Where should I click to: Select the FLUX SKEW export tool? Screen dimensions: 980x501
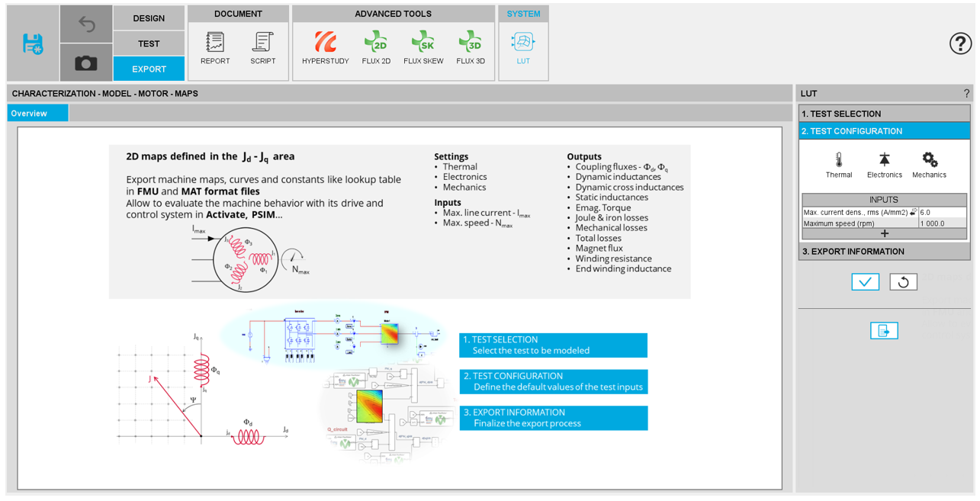(423, 48)
